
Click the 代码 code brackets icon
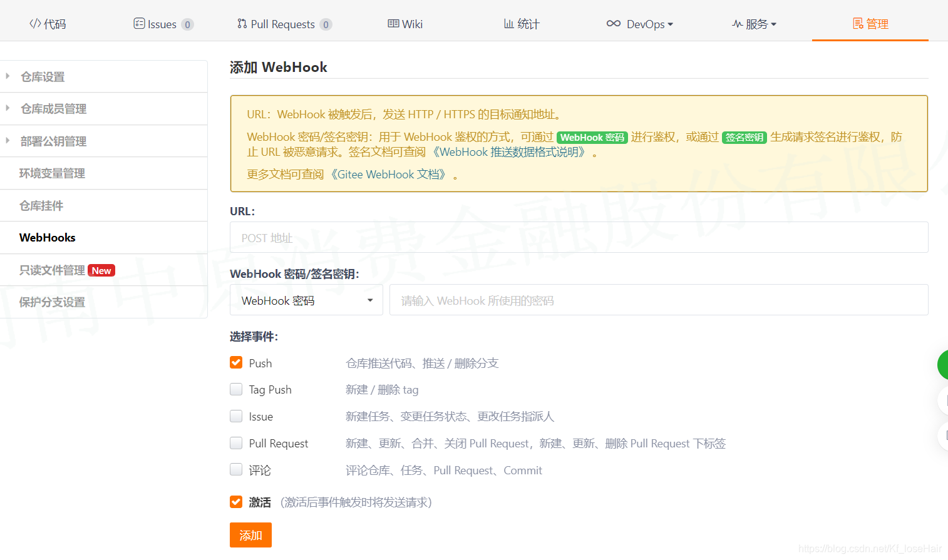click(35, 24)
